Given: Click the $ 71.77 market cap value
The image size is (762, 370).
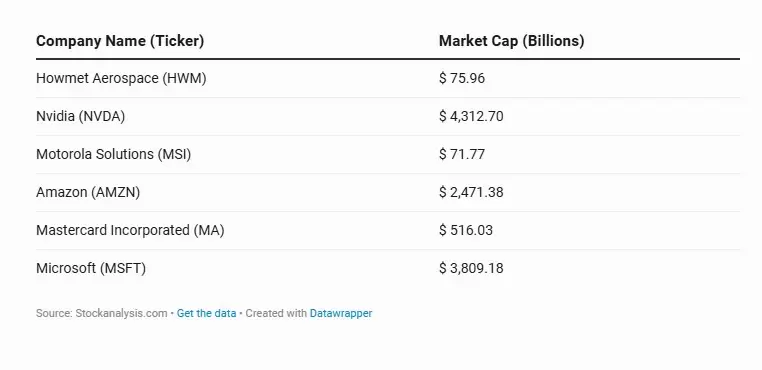Looking at the screenshot, I should point(462,154).
